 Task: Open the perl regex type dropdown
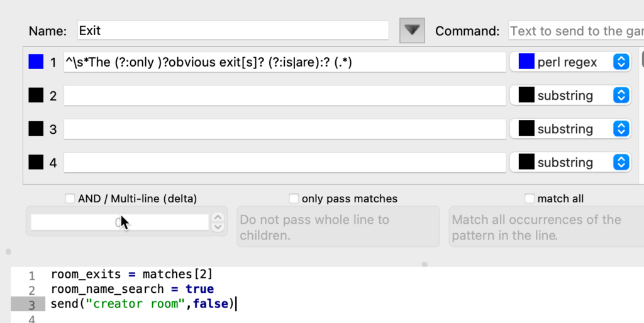coord(570,62)
